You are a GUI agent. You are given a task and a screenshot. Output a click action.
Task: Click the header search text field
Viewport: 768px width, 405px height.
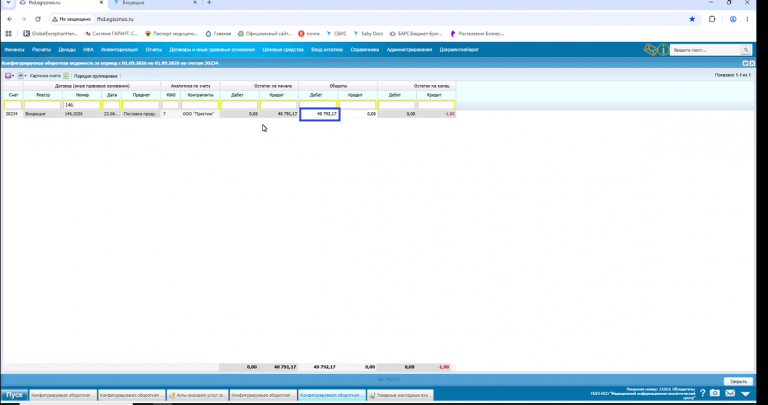(x=705, y=50)
